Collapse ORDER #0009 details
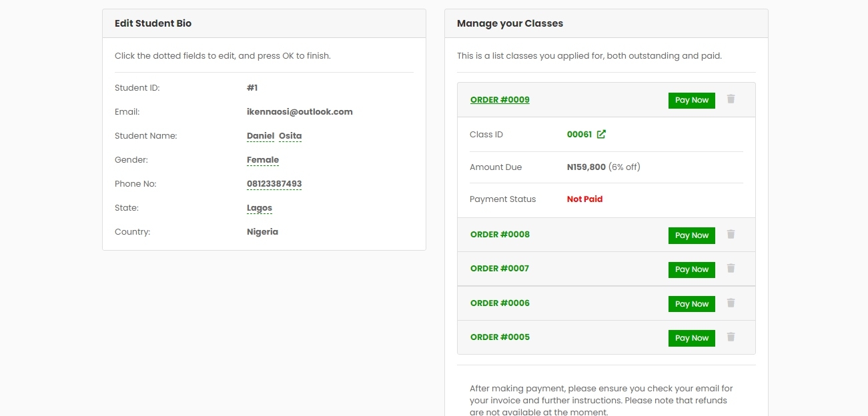Viewport: 868px width, 416px height. pos(500,100)
